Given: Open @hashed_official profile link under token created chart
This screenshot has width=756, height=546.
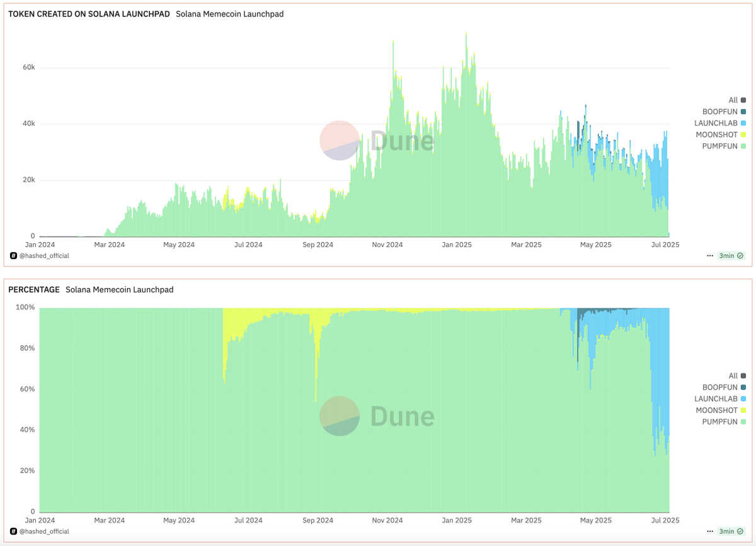Looking at the screenshot, I should [44, 256].
